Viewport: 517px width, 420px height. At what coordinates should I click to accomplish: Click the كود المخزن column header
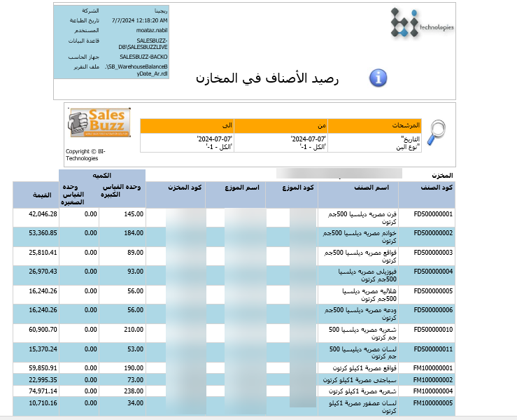185,187
